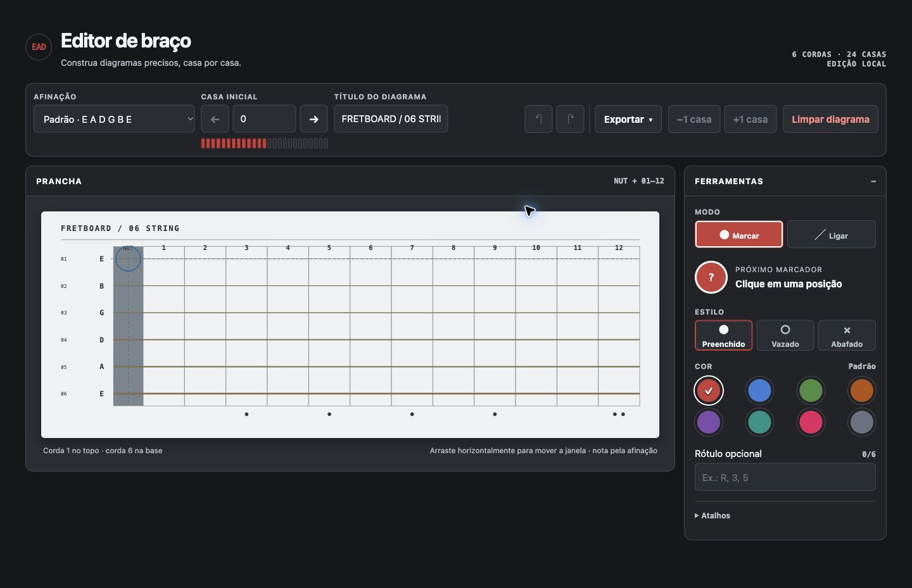Screen dimensions: 912x588
Task: Click the fret position bar under Casa inicial
Action: [x=264, y=144]
